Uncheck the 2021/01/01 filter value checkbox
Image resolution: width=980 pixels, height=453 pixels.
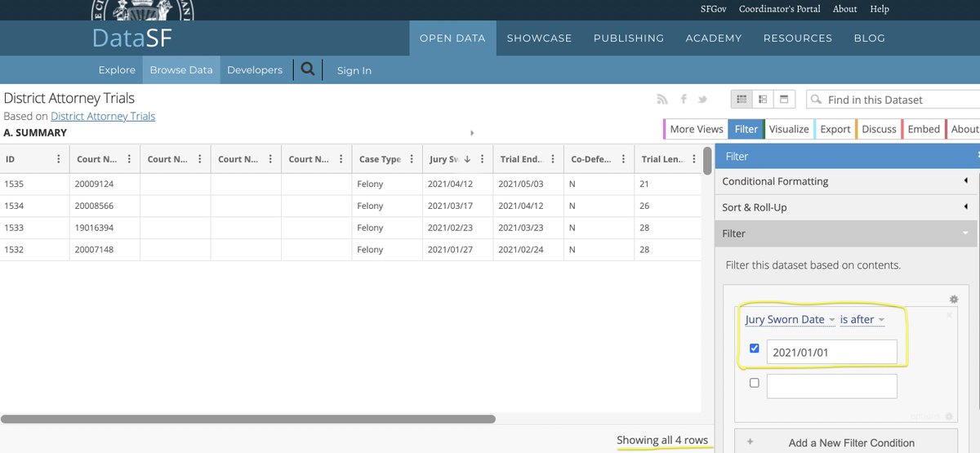tap(754, 349)
